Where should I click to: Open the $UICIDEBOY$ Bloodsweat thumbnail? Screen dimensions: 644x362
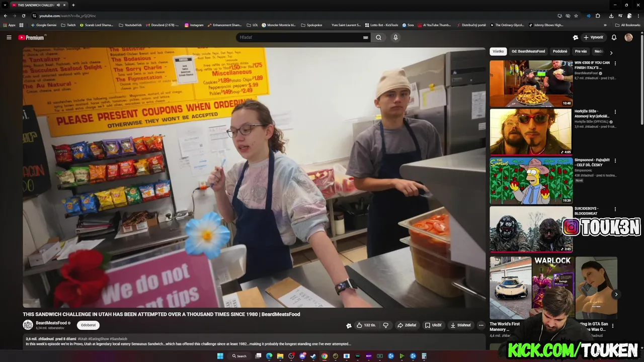pyautogui.click(x=531, y=229)
